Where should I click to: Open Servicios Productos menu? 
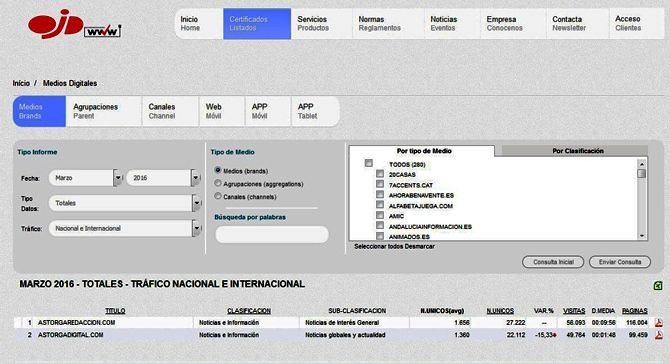tap(321, 24)
